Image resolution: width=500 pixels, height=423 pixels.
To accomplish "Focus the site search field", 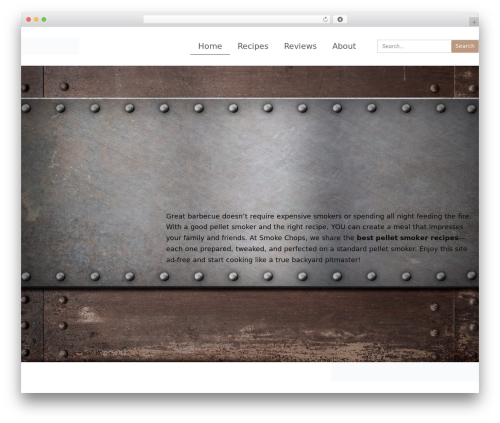I will 414,46.
